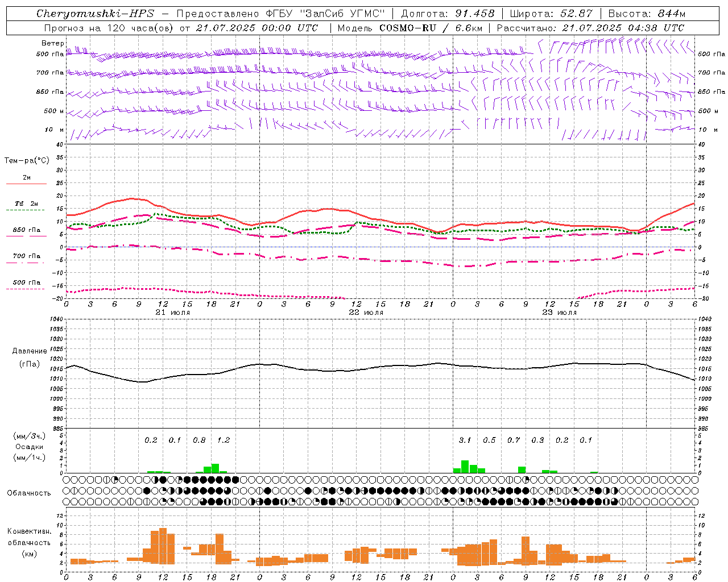
Task: Click the green precipitation bar at 9h on 23 июля
Action: [x=522, y=470]
